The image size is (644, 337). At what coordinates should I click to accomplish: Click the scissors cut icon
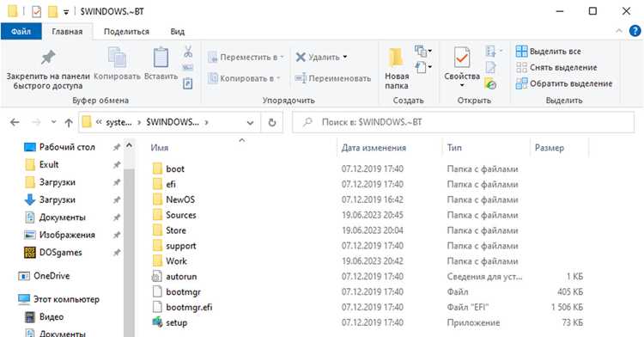tap(188, 52)
